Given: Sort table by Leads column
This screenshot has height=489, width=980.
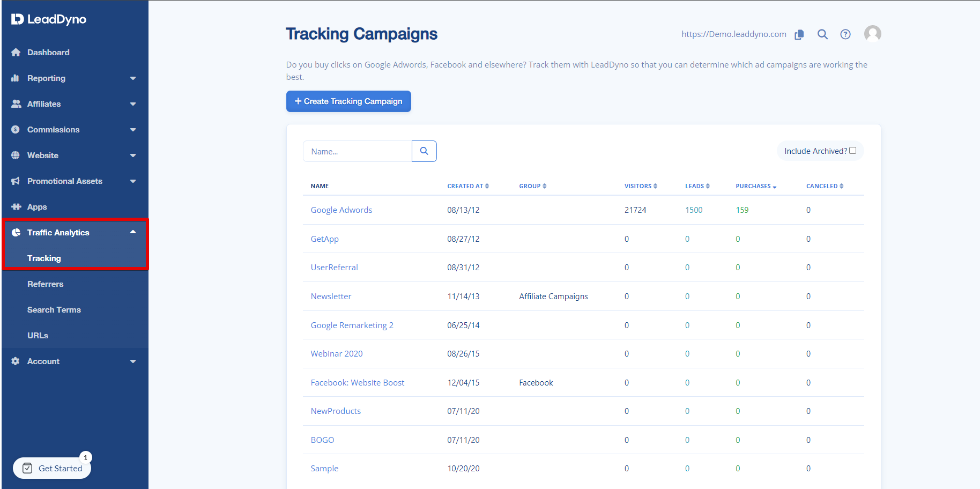Looking at the screenshot, I should click(x=697, y=186).
